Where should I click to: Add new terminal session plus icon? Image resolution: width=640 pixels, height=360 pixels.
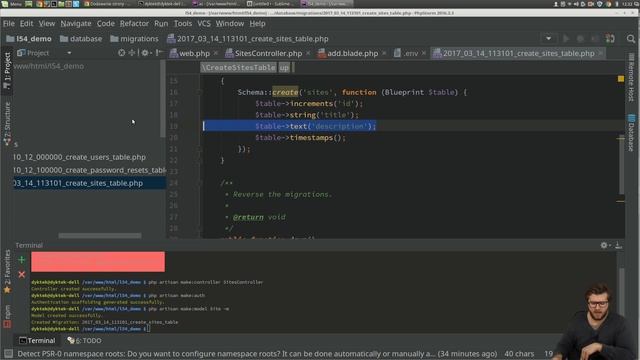click(x=22, y=260)
